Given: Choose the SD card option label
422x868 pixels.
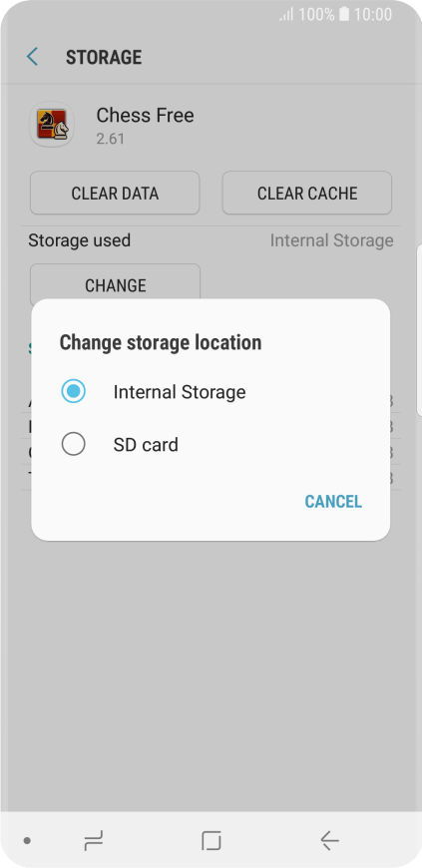Looking at the screenshot, I should click(x=146, y=445).
